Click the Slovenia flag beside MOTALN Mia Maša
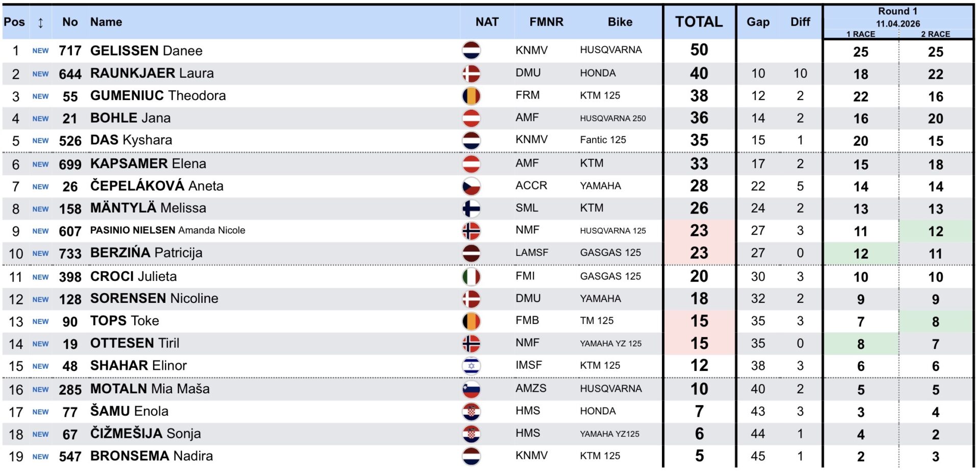Screen dimensions: 980x471 (x=471, y=389)
